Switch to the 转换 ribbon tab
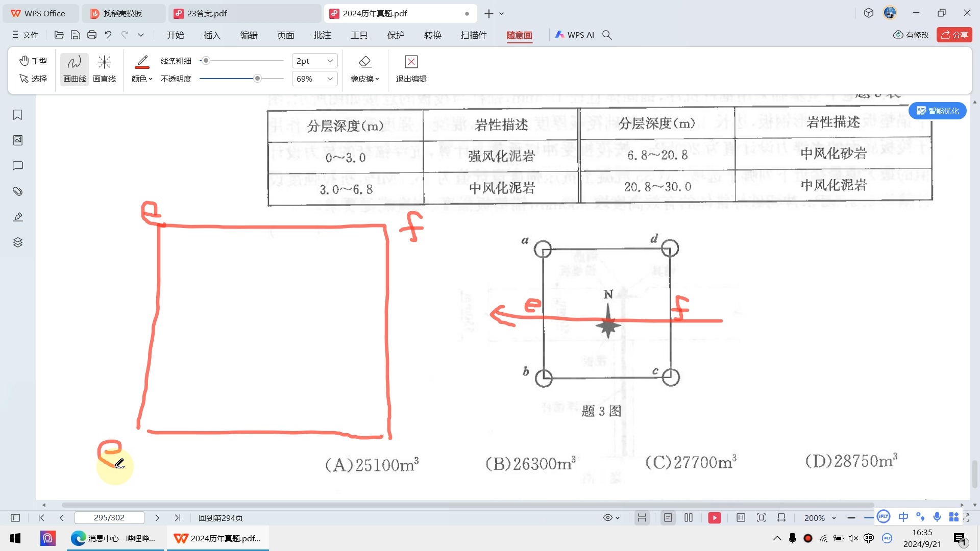The width and height of the screenshot is (980, 551). tap(432, 35)
